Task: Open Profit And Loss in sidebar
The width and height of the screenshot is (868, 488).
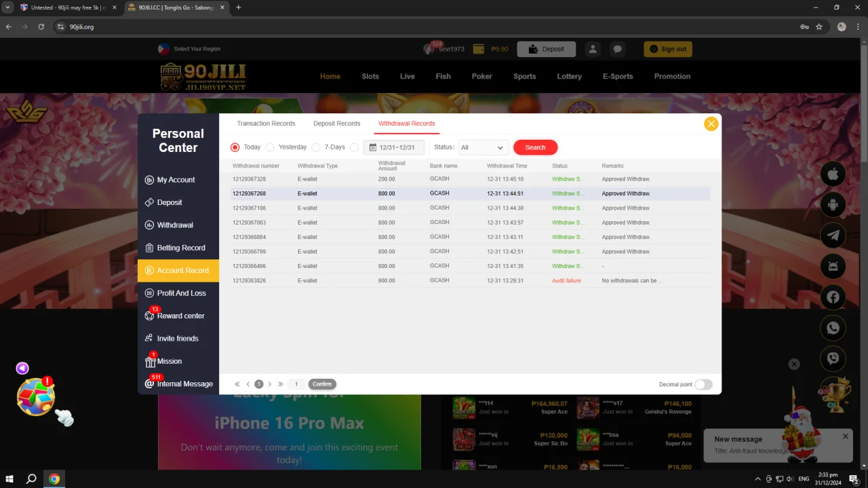Action: 178,293
